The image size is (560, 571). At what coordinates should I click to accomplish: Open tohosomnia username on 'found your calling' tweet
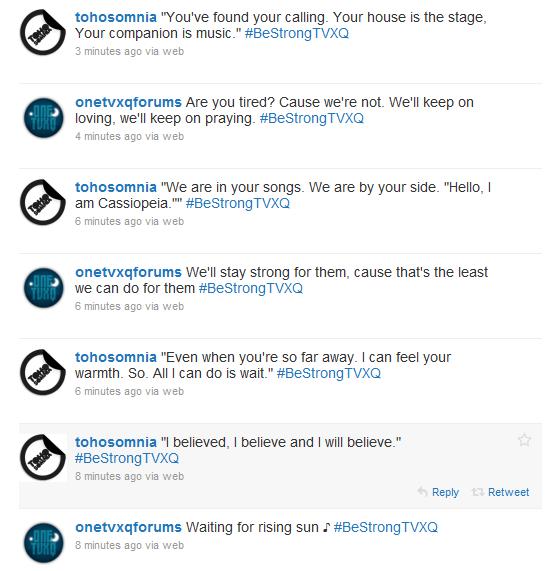tap(116, 17)
